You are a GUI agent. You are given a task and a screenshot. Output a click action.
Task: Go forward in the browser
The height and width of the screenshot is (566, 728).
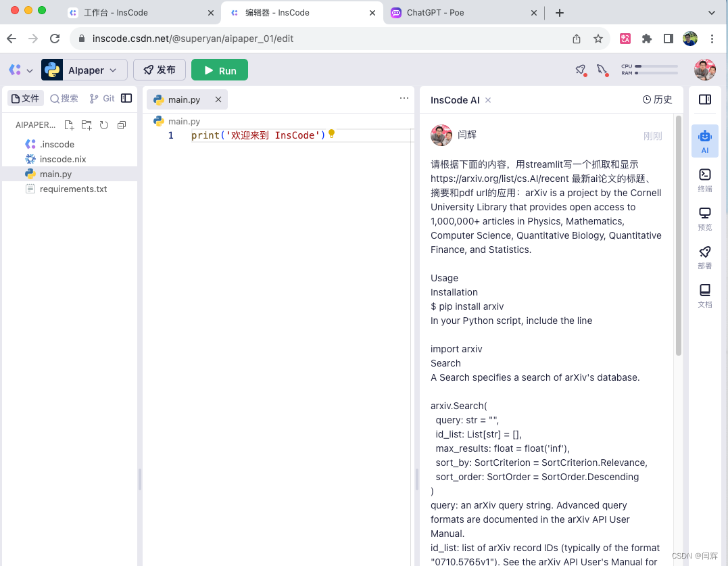pos(33,39)
